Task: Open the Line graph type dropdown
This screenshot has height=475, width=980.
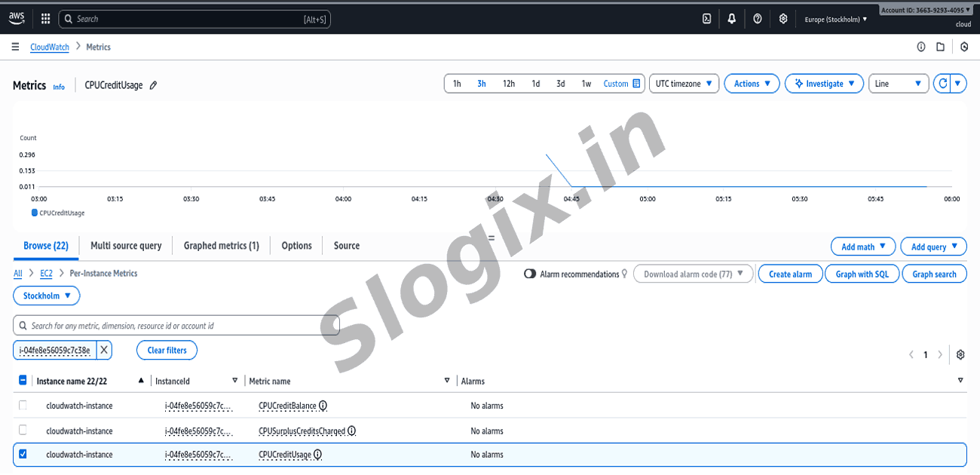Action: click(x=898, y=84)
